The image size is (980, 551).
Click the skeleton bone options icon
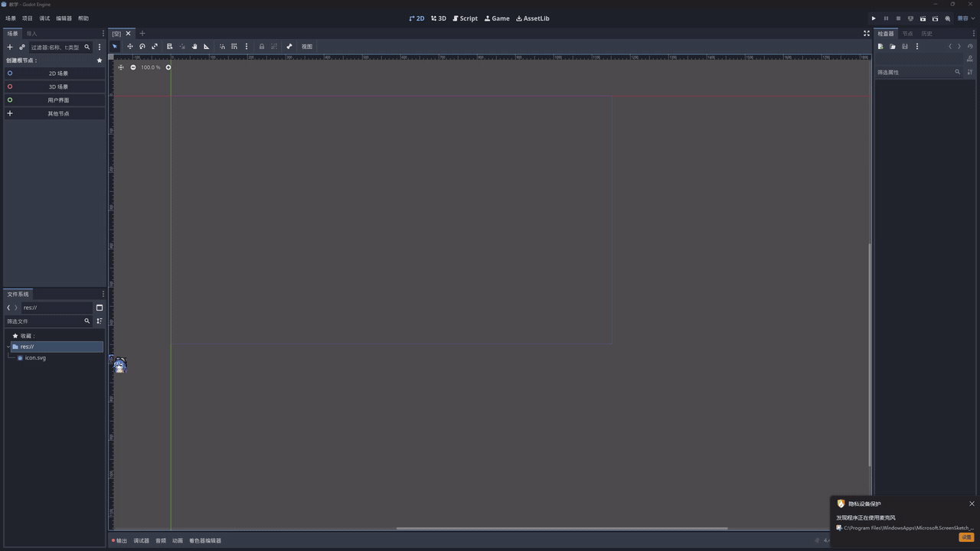289,47
